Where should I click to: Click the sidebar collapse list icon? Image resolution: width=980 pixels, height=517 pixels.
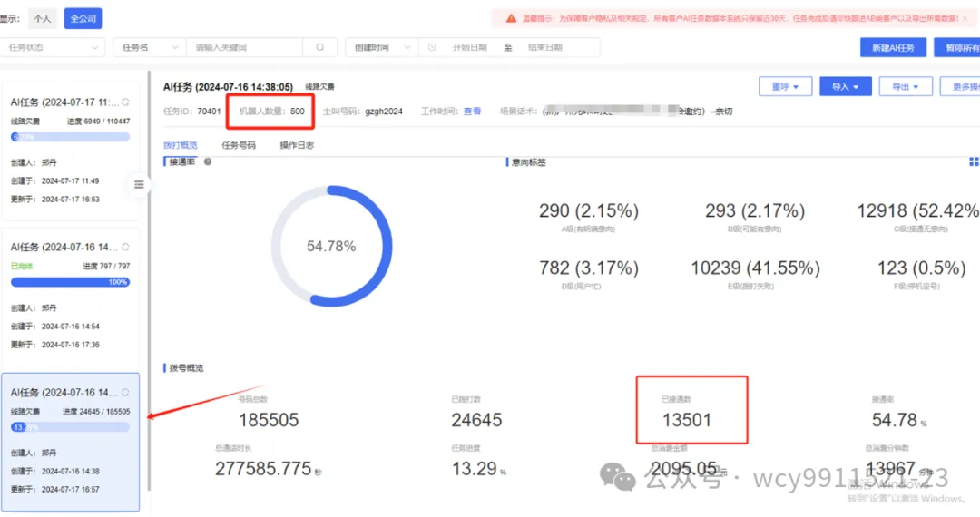(x=139, y=184)
